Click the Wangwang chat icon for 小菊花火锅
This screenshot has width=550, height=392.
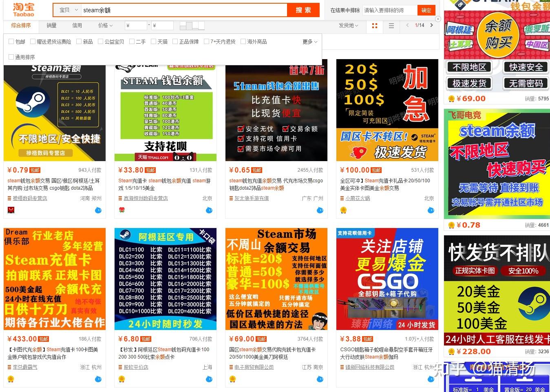pyautogui.click(x=431, y=210)
